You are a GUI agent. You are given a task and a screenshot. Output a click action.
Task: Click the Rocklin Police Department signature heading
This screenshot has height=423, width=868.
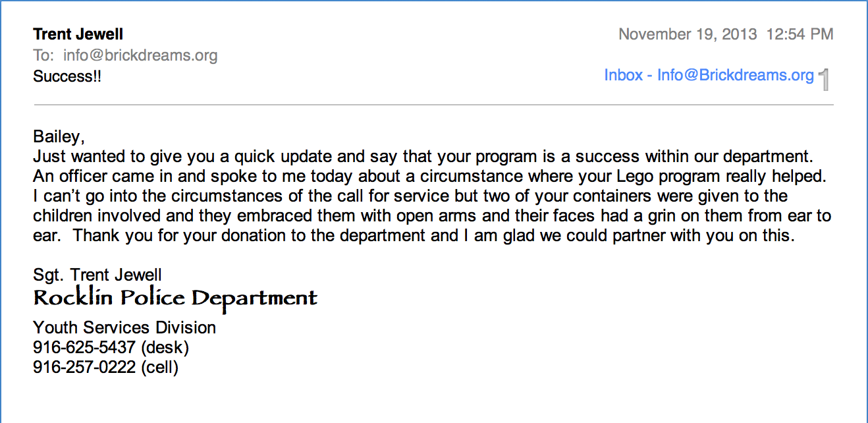pyautogui.click(x=175, y=299)
